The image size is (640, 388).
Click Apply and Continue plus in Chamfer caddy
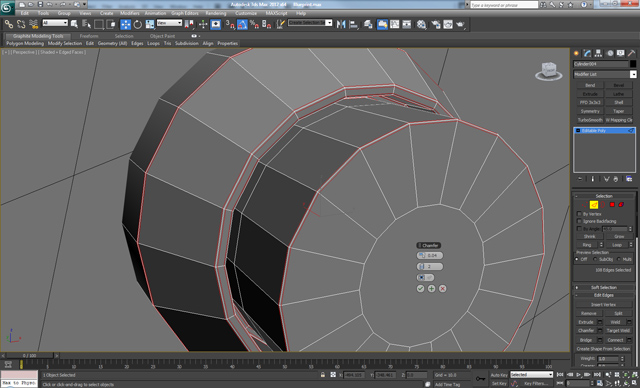pyautogui.click(x=431, y=288)
